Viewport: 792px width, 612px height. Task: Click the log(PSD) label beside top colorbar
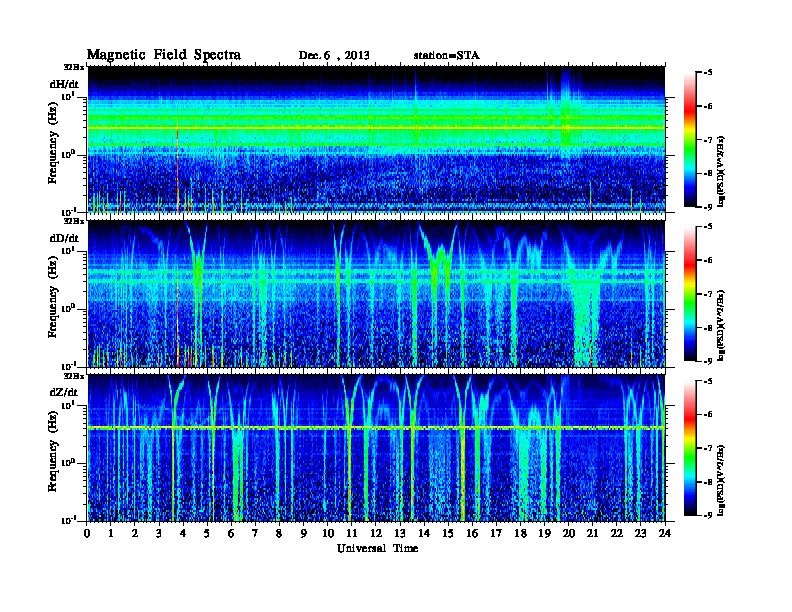pos(721,172)
